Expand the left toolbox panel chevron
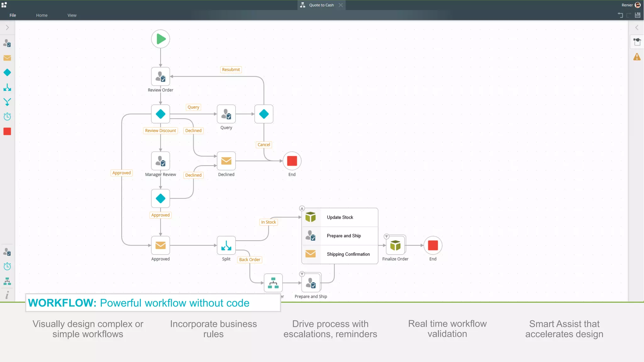 click(7, 28)
